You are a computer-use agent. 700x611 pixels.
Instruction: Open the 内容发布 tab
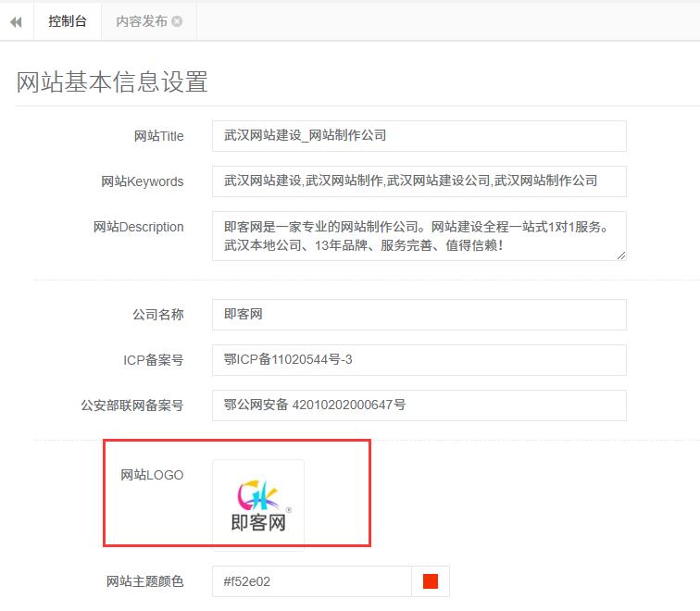(141, 21)
